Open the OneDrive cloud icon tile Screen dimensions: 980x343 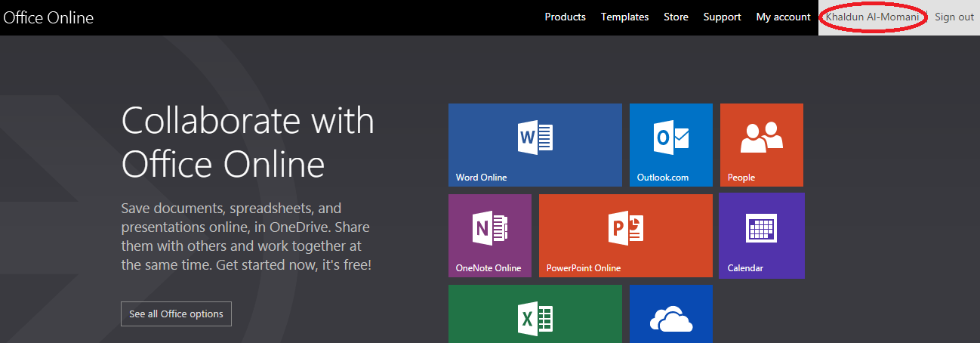pos(670,320)
